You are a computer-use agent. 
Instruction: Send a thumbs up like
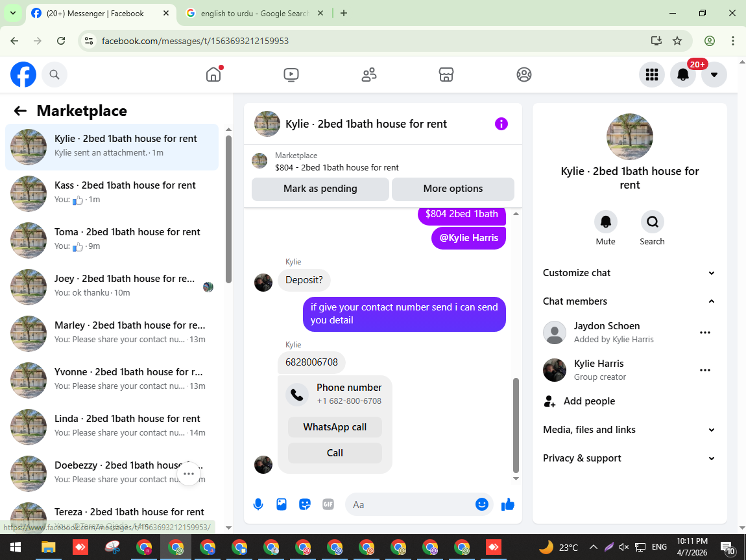(508, 504)
